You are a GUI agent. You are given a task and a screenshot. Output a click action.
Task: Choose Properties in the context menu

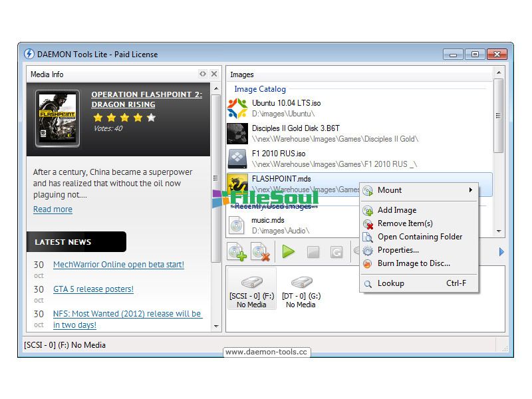(x=398, y=250)
